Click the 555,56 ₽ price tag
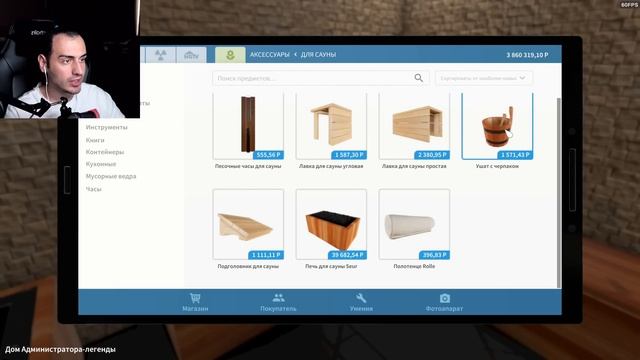This screenshot has width=640, height=360. point(268,155)
